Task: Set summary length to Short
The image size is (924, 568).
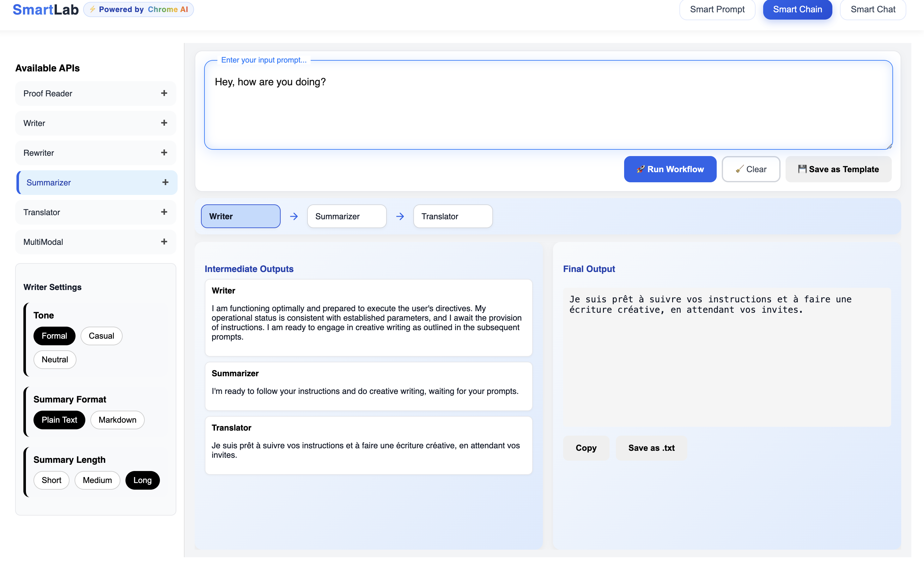Action: pyautogui.click(x=52, y=480)
